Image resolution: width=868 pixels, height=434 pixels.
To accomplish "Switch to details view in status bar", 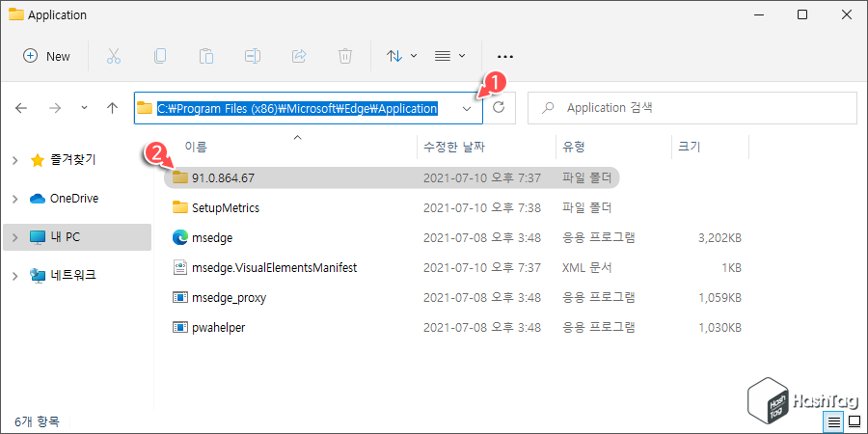I will [833, 421].
